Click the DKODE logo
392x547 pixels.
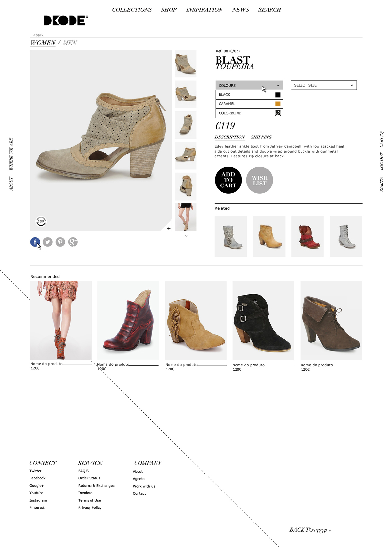66,21
